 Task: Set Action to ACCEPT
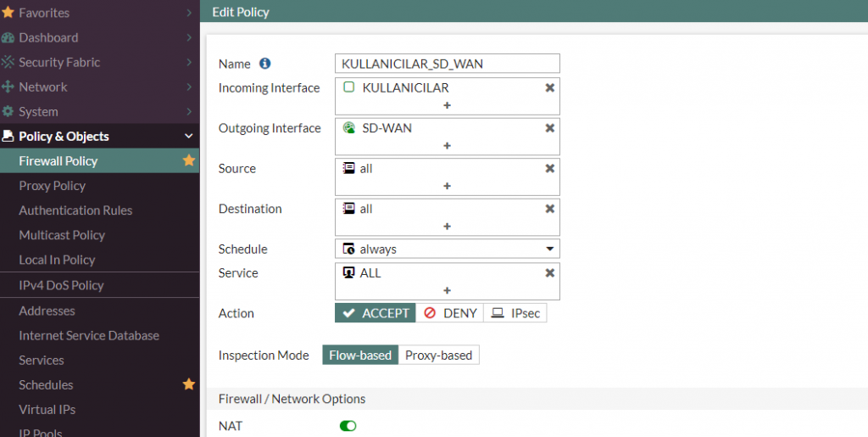376,313
